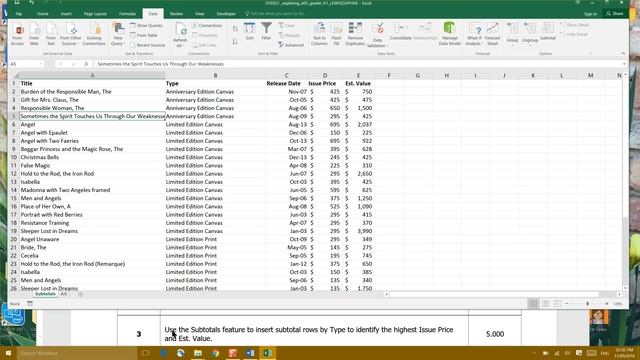The width and height of the screenshot is (640, 360).
Task: Open the Existing Connections icon
Action: coord(94,34)
